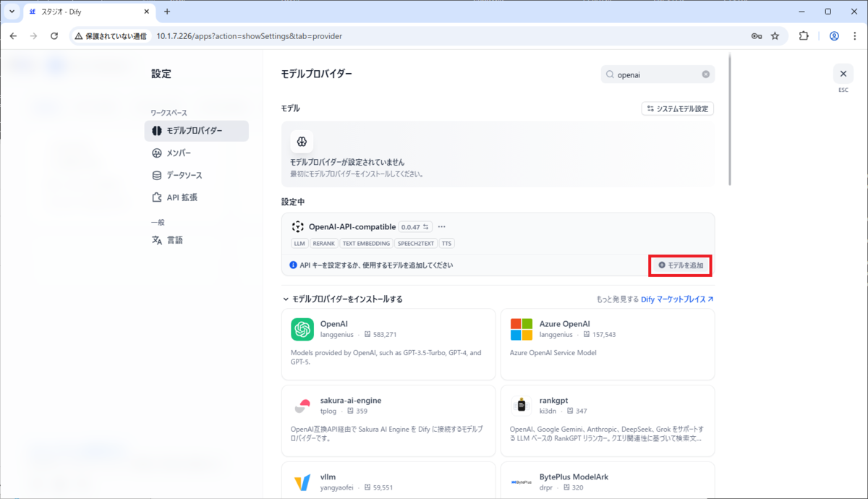Viewport: 868px width, 499px height.
Task: Reload the page with refresh icon
Action: click(x=54, y=35)
